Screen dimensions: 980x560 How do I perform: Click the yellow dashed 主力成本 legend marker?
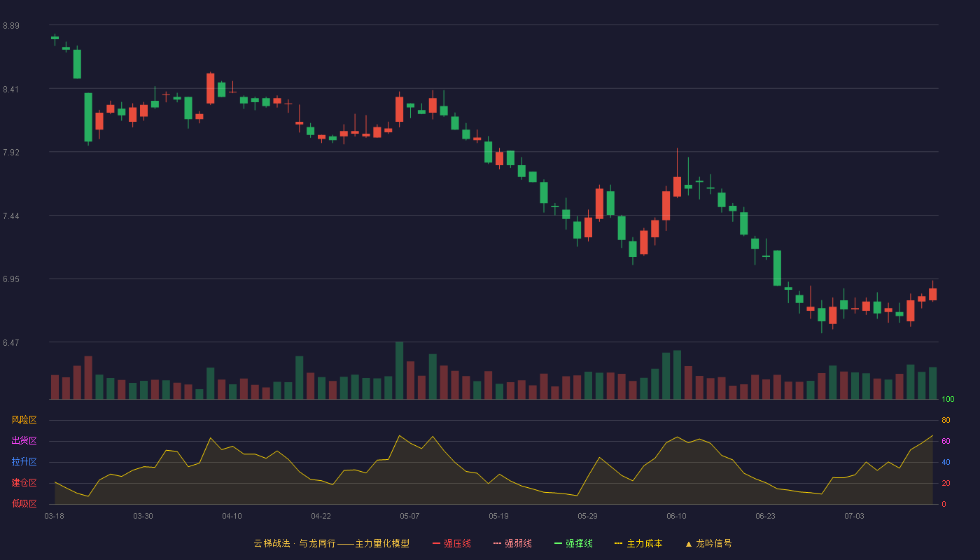point(618,543)
